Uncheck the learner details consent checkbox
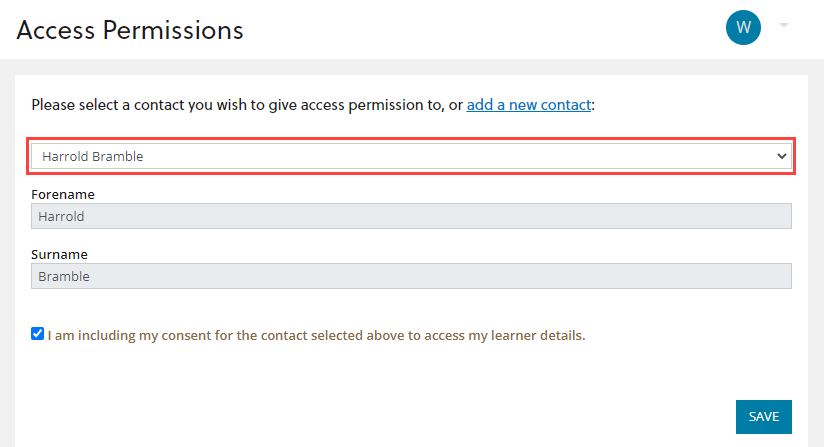Viewport: 824px width, 447px height. coord(37,334)
